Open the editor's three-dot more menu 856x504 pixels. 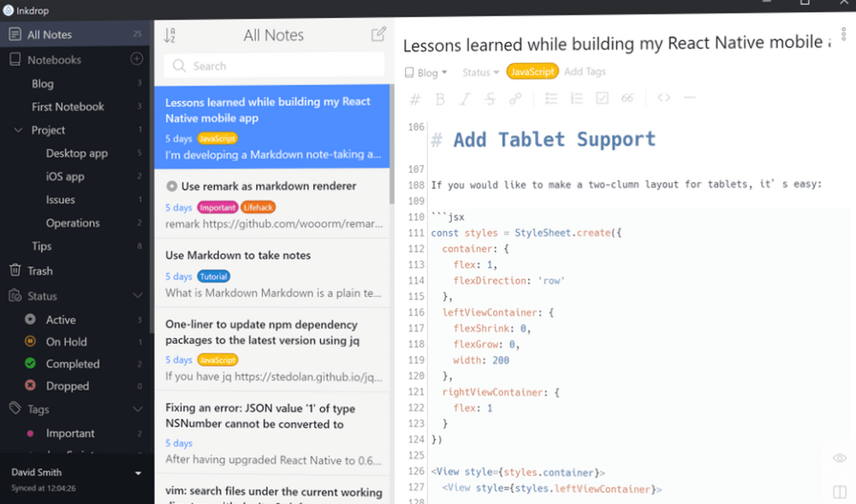[843, 34]
